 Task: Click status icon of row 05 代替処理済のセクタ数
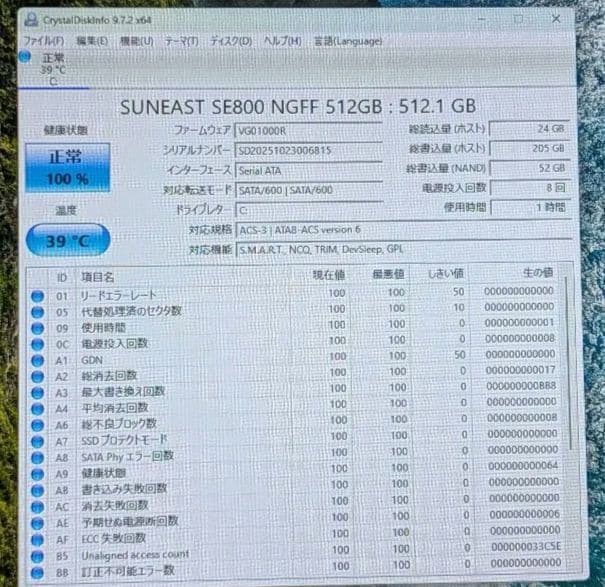37,312
